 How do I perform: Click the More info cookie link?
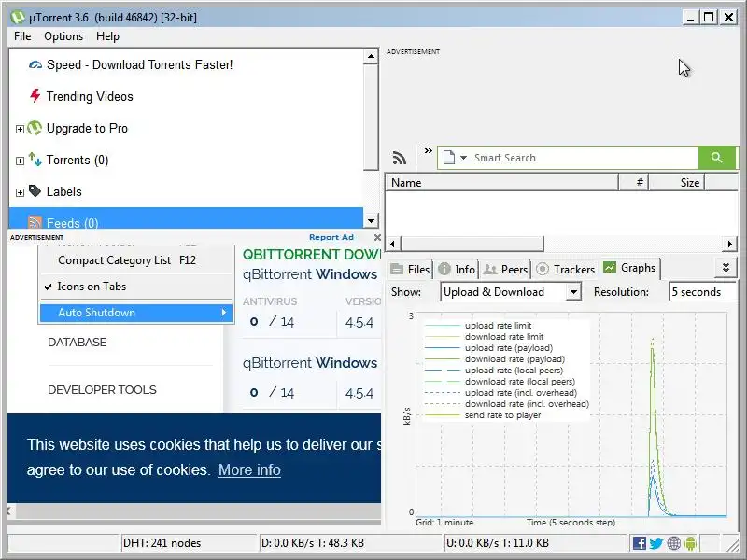pos(249,470)
